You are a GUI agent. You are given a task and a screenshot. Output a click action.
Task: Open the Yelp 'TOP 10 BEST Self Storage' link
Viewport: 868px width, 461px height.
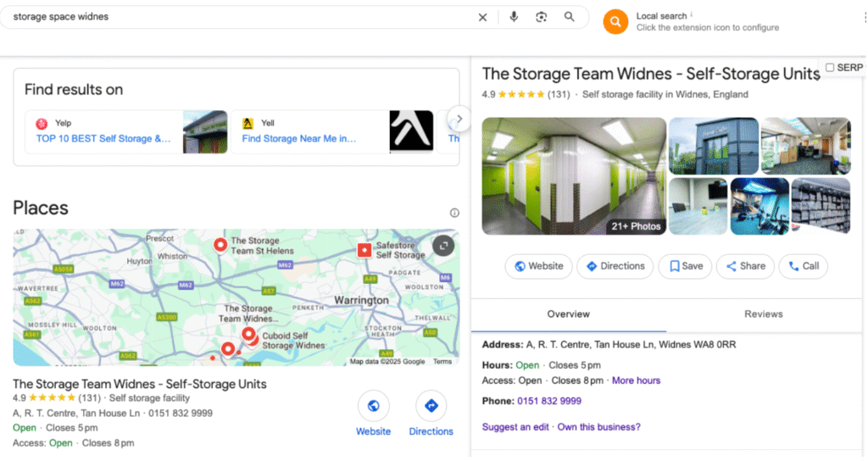coord(103,138)
